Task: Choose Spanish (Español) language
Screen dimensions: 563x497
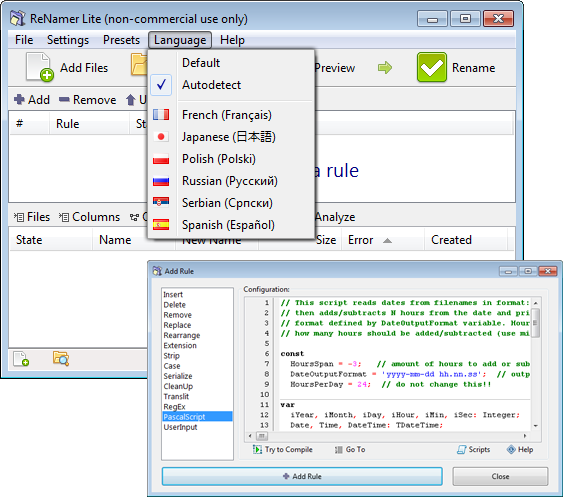Action: pyautogui.click(x=231, y=225)
